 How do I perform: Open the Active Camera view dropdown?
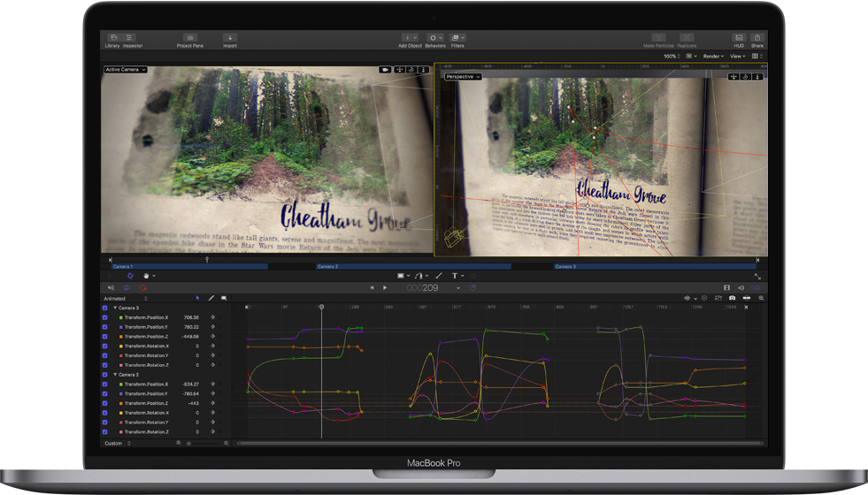[126, 70]
